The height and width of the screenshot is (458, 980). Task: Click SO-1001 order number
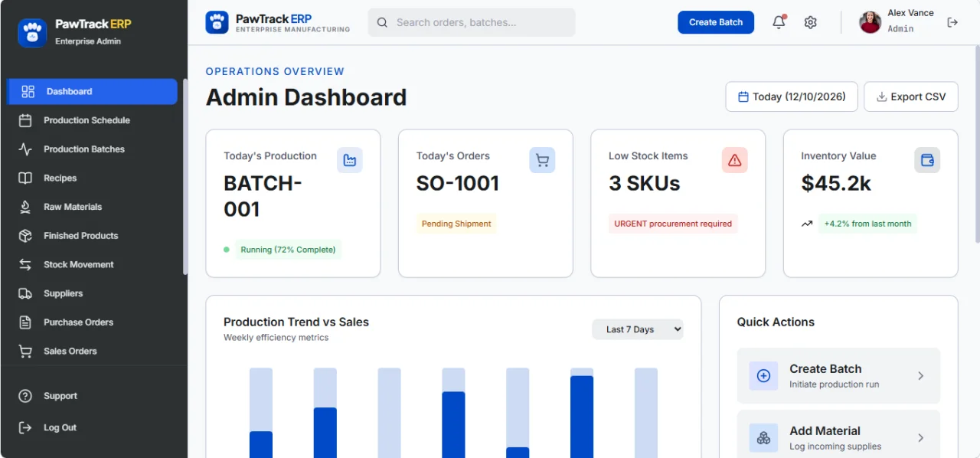[x=458, y=184]
